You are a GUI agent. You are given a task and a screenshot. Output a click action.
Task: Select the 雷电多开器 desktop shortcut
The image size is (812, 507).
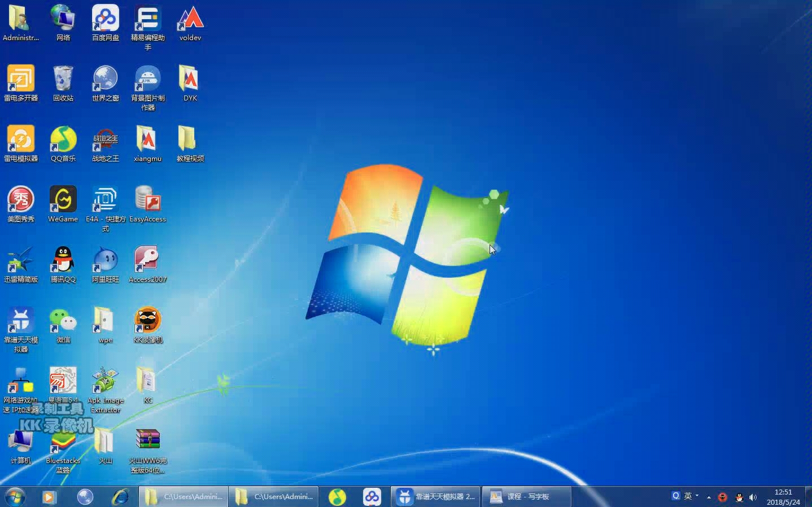21,84
